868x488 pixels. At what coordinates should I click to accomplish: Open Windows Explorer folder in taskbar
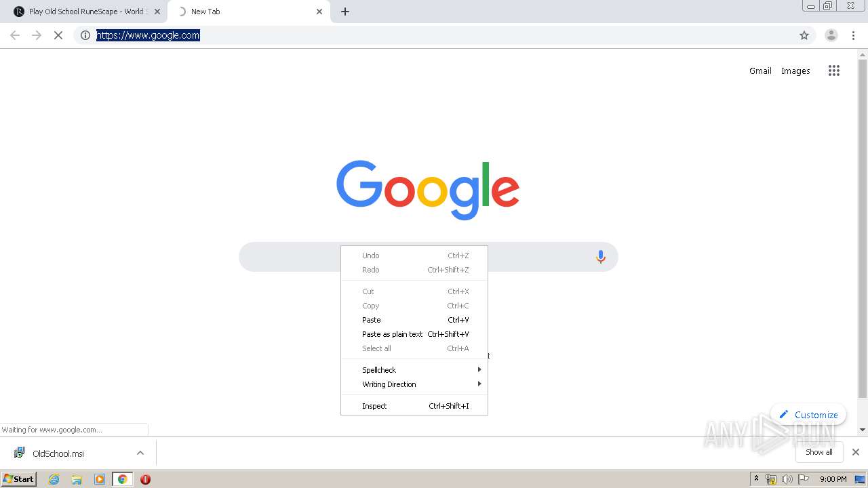click(x=77, y=479)
